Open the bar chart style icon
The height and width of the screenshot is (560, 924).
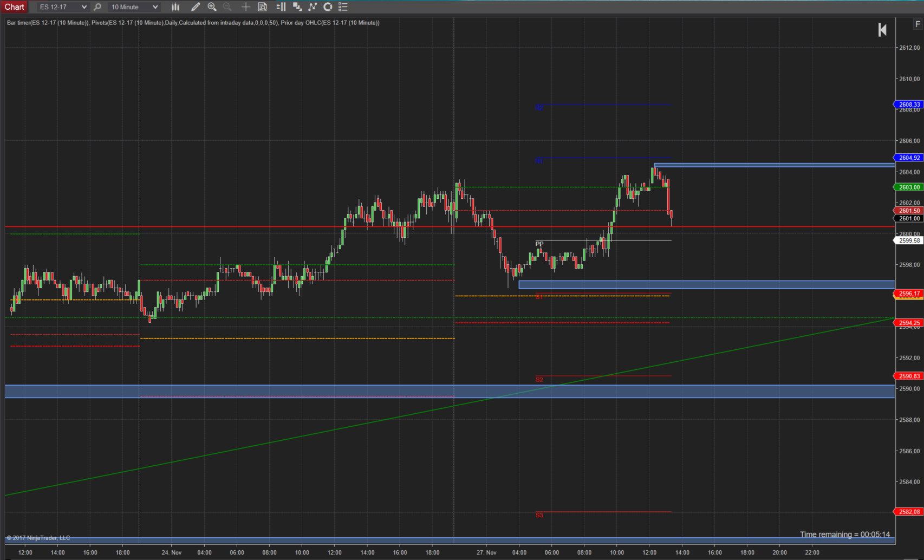tap(175, 7)
